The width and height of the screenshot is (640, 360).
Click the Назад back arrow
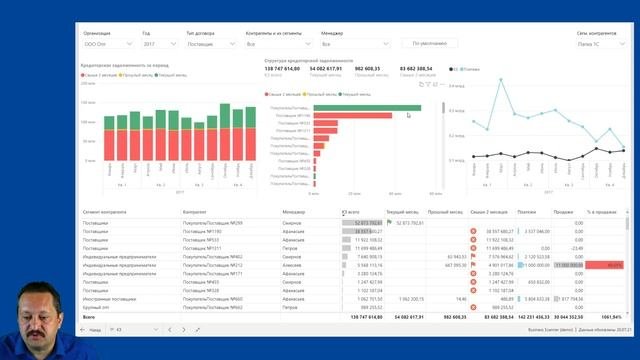tap(83, 330)
